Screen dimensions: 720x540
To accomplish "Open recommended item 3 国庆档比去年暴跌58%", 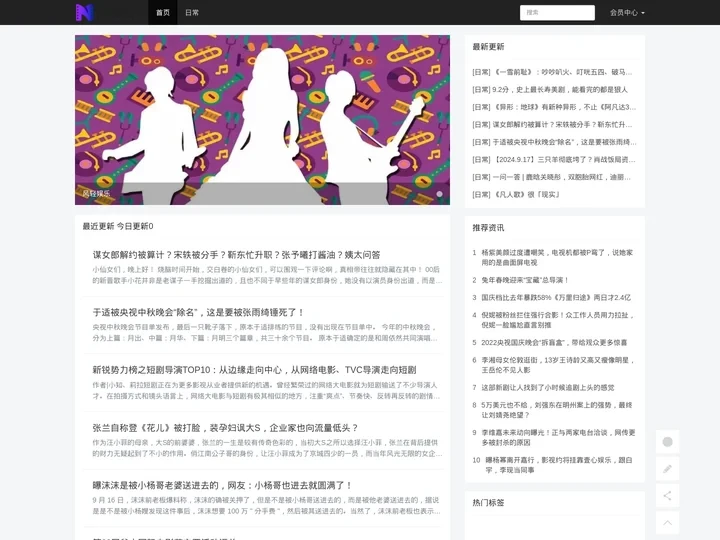I will 556,297.
